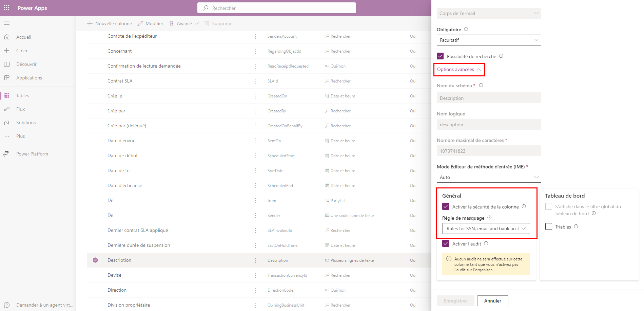Click Supprimer in the toolbar
The width and height of the screenshot is (644, 311).
pos(219,23)
